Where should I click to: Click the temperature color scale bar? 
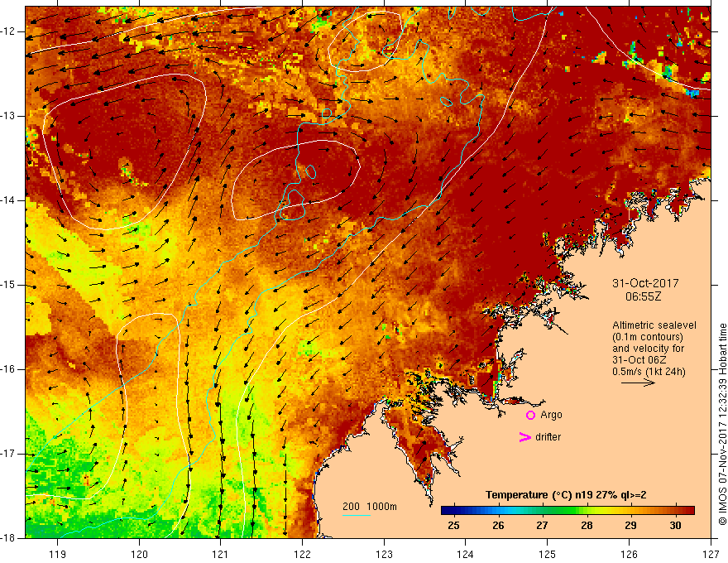point(568,510)
